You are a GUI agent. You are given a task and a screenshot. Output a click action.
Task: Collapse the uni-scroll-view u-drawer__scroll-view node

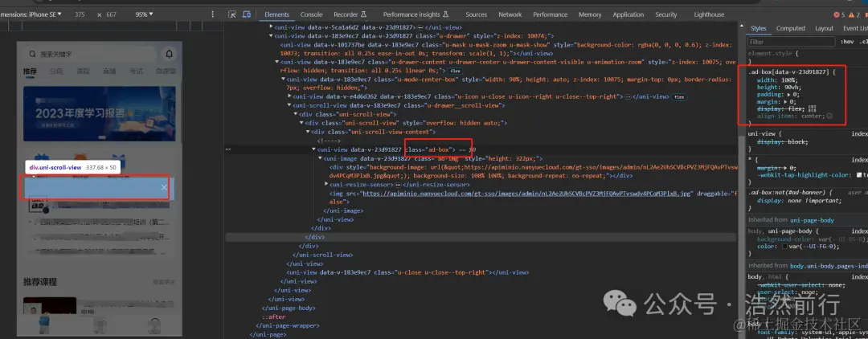click(x=289, y=105)
